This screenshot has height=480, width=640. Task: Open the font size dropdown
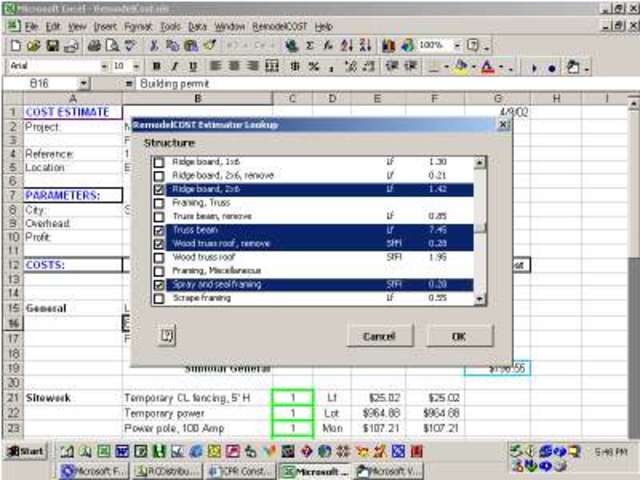tap(136, 66)
